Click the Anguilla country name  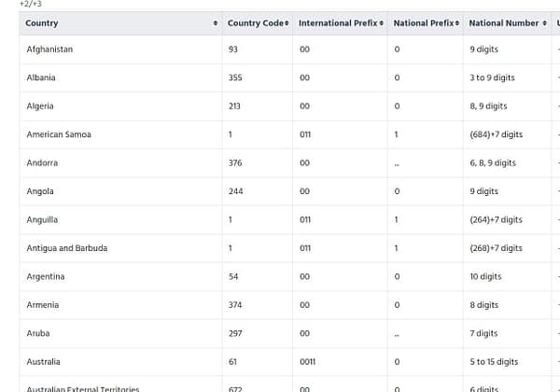coord(42,220)
